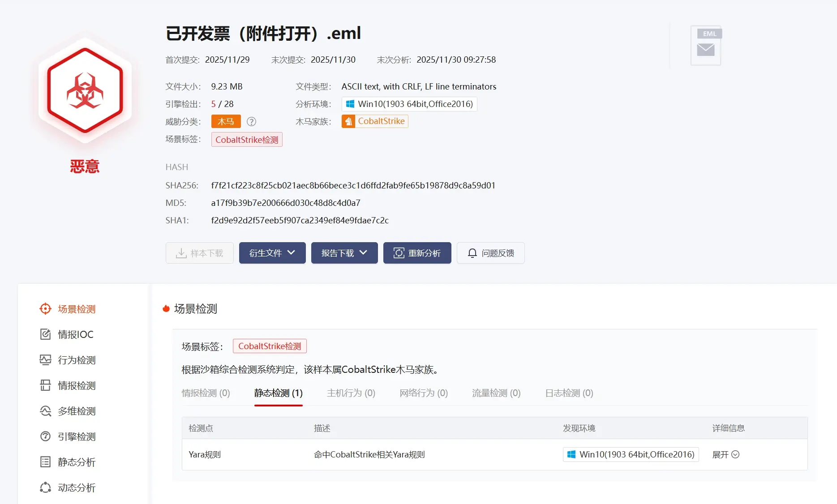Image resolution: width=837 pixels, height=504 pixels.
Task: Open 动态分析 sidebar menu item
Action: coord(77,487)
